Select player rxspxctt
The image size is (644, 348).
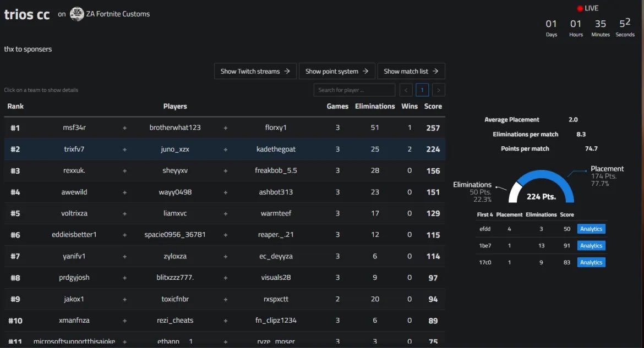click(x=276, y=299)
